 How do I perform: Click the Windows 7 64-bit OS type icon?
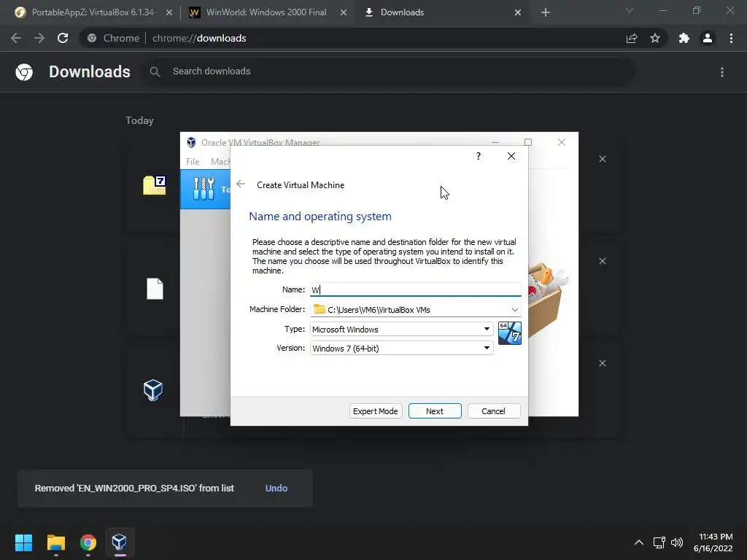tap(509, 332)
